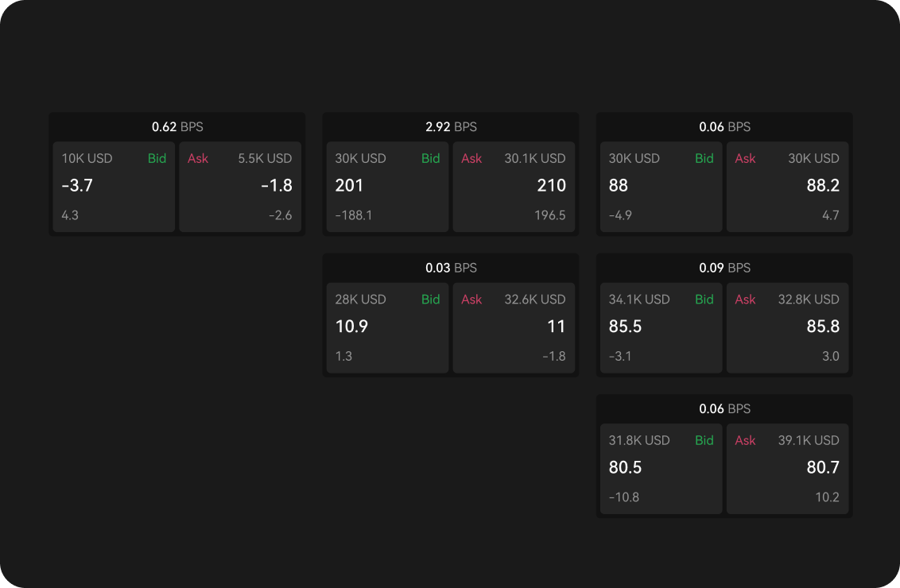900x588 pixels.
Task: Click the Bid panel showing 10.9
Action: point(387,327)
